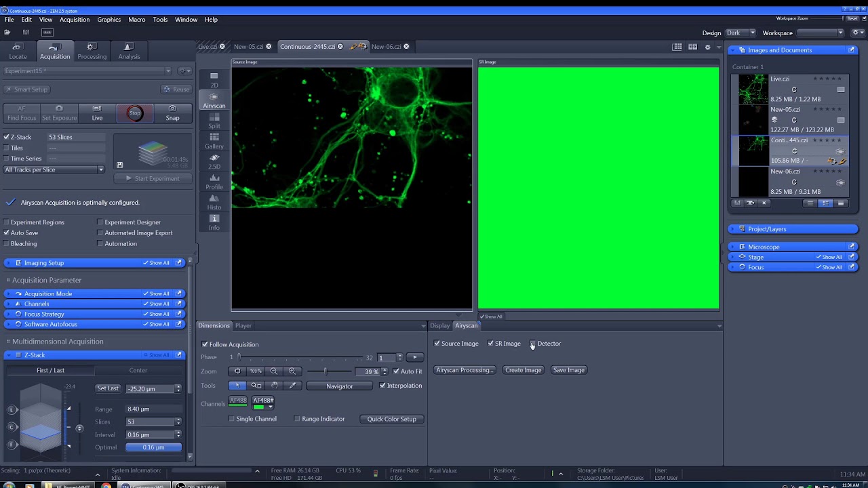Switch Images panel to large thumbnail view

pos(841,203)
